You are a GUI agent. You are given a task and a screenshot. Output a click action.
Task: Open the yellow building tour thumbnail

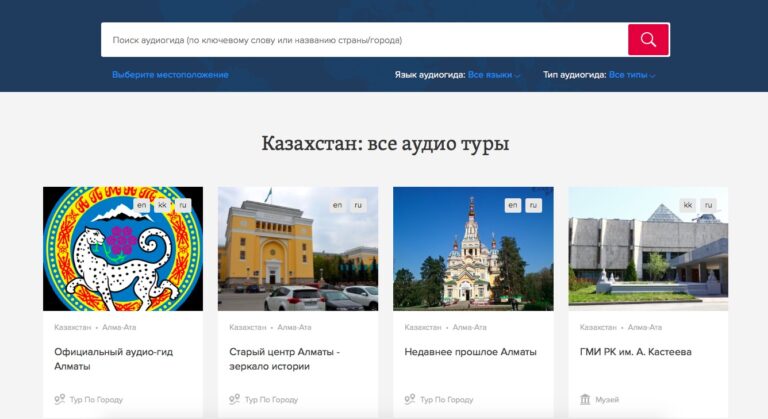coord(298,248)
